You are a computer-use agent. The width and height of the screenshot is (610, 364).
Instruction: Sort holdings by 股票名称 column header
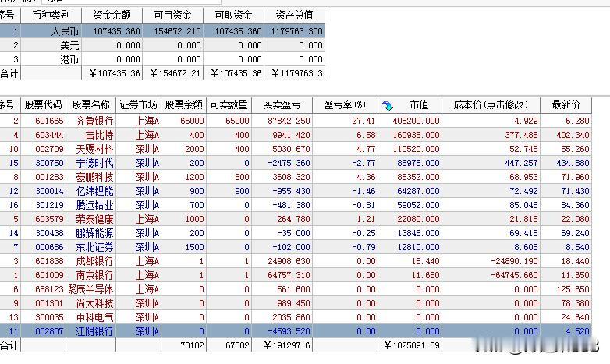click(91, 105)
